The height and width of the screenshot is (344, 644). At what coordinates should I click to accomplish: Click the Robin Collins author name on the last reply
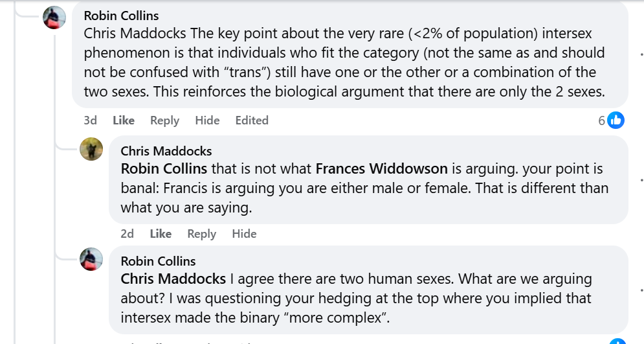(x=158, y=261)
